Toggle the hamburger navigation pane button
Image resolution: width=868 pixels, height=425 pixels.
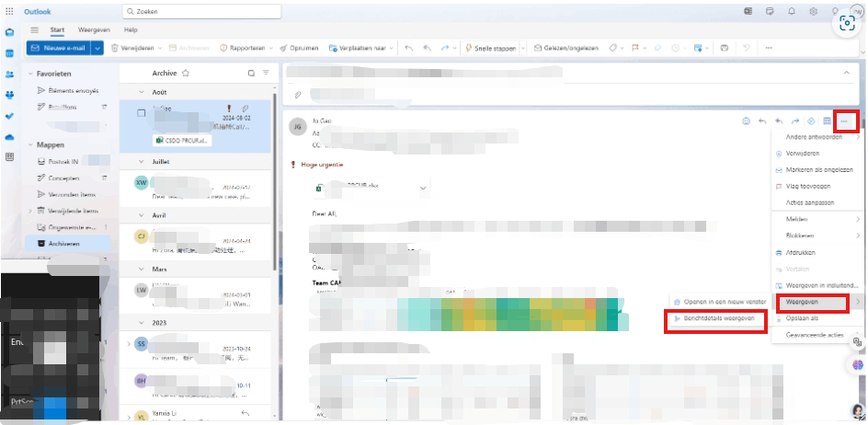pos(34,30)
